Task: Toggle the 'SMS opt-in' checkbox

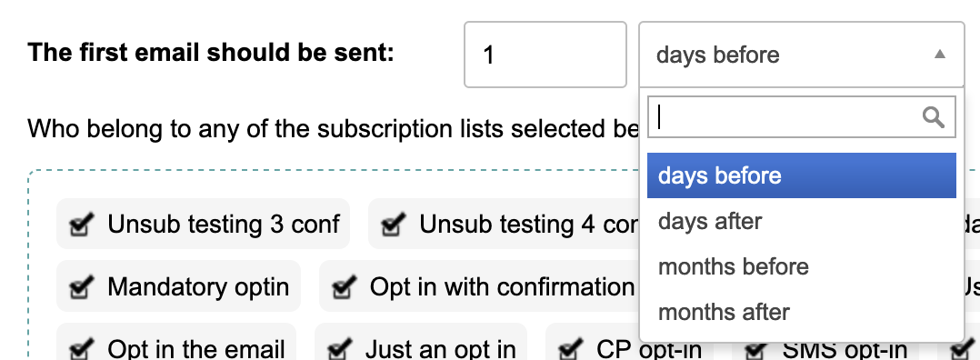Action: click(x=755, y=349)
